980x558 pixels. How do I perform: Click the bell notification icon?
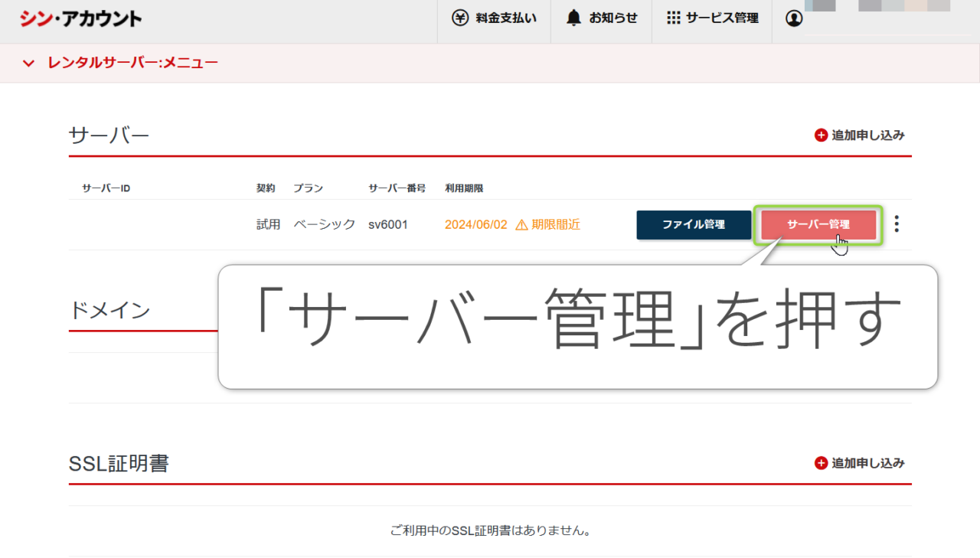click(573, 18)
